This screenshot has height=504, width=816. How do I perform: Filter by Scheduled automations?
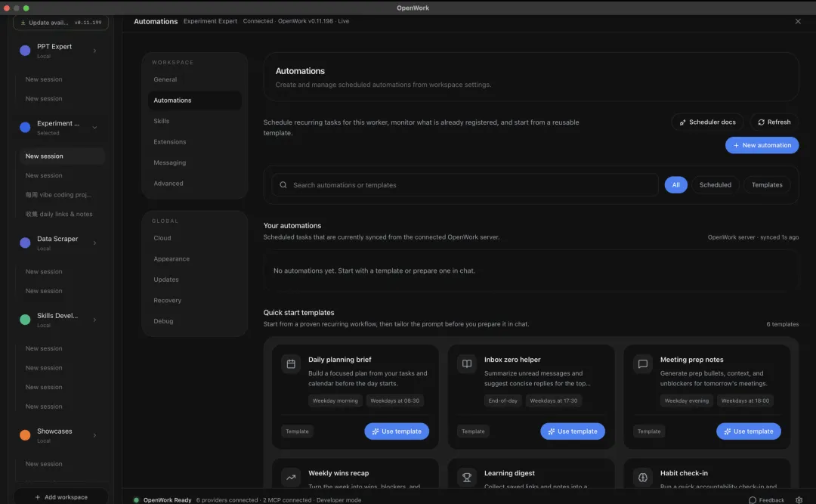(x=715, y=185)
